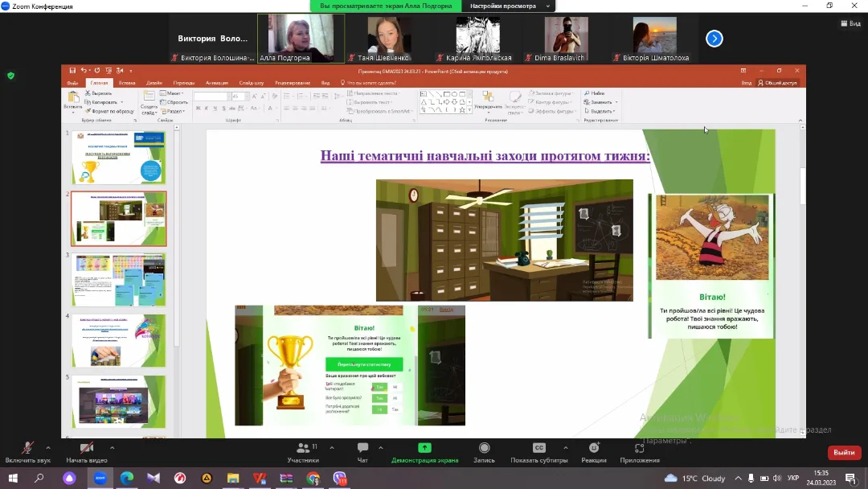Viewport: 868px width, 489px height.
Task: Open the Реакции reactions menu
Action: [x=594, y=449]
